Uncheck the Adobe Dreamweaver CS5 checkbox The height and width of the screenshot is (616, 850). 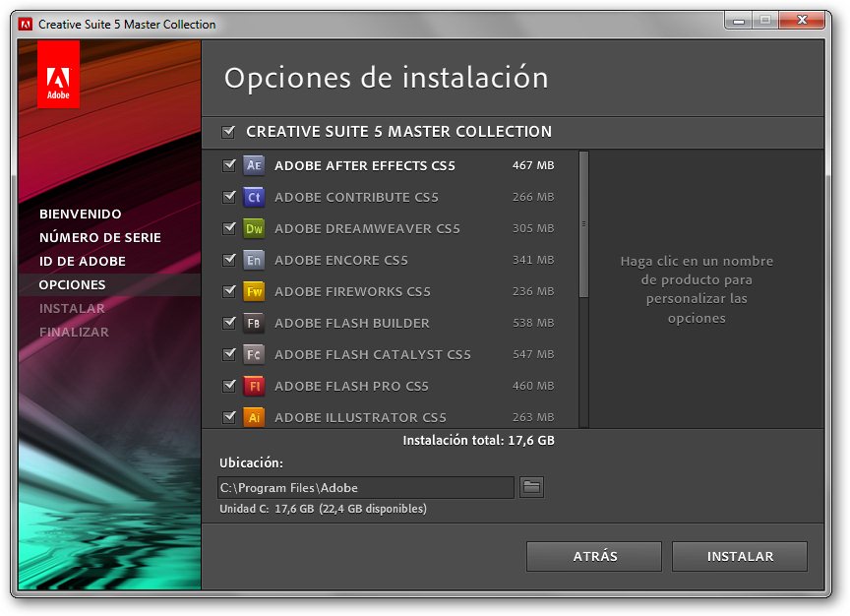click(229, 227)
